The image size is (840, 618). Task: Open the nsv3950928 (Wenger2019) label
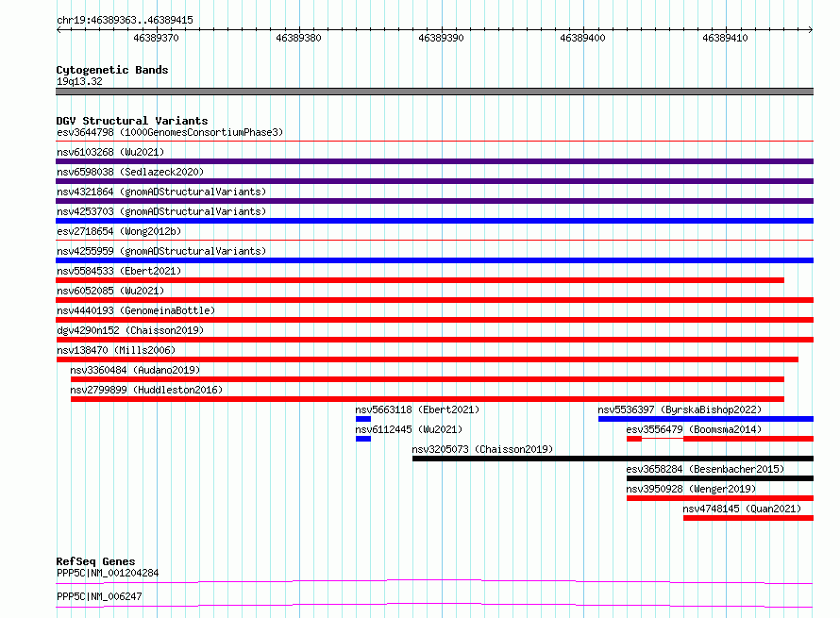pos(691,489)
